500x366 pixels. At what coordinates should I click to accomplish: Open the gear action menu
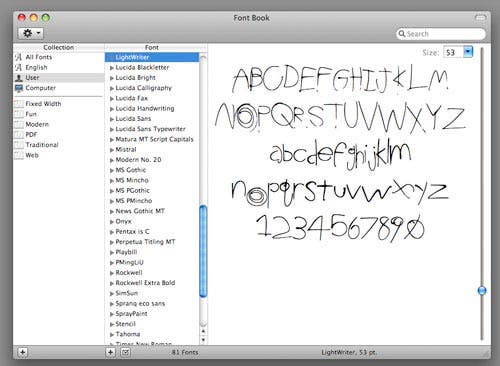pyautogui.click(x=31, y=33)
